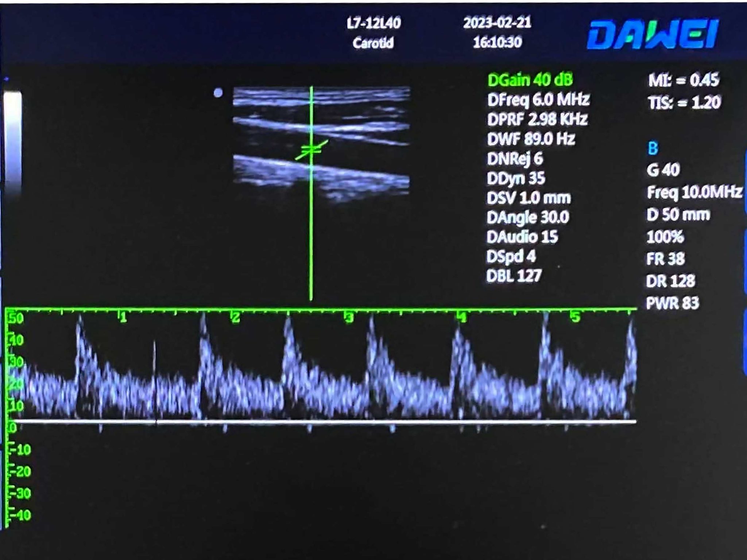Click the D 50 mm depth setting
The image size is (747, 560).
pos(678,215)
